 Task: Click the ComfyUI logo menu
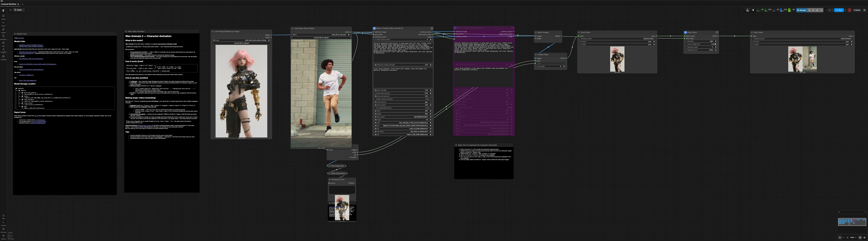click(4, 10)
